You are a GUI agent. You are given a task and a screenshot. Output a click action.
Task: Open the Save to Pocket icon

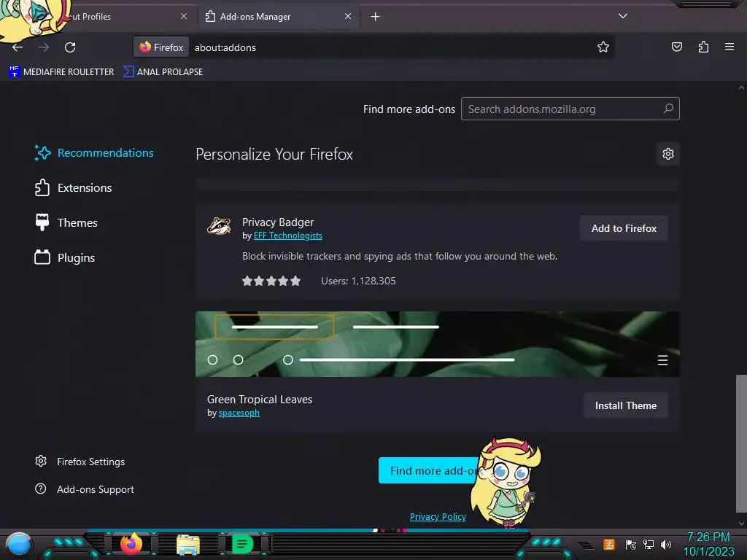pyautogui.click(x=676, y=47)
